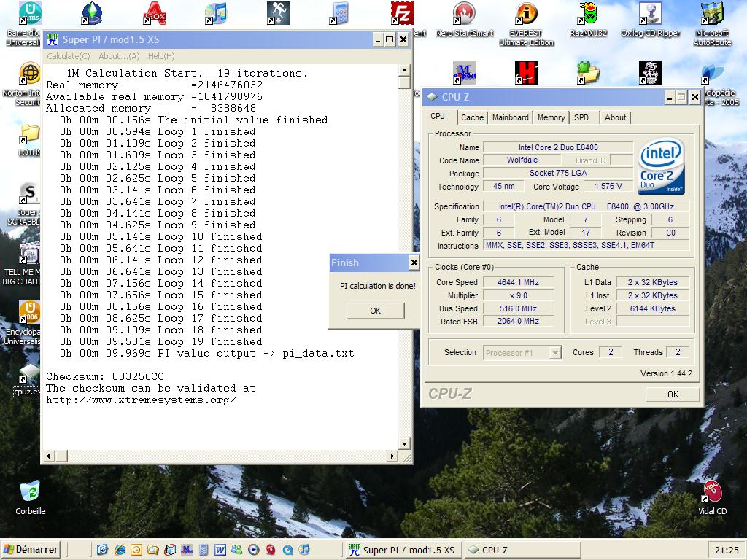Screen dimensions: 747x560
Task: Close the Finish dialog with X
Action: click(414, 262)
